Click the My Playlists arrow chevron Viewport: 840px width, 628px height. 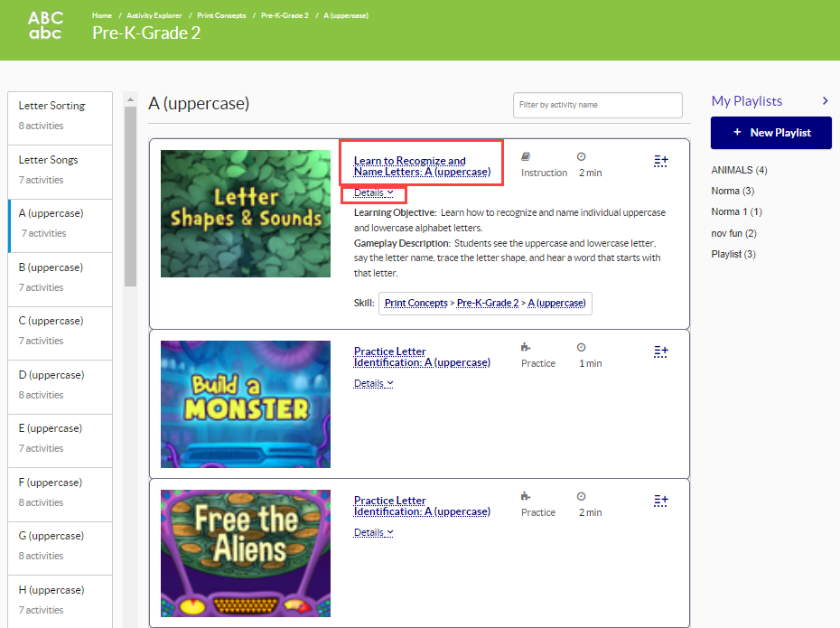[x=825, y=101]
